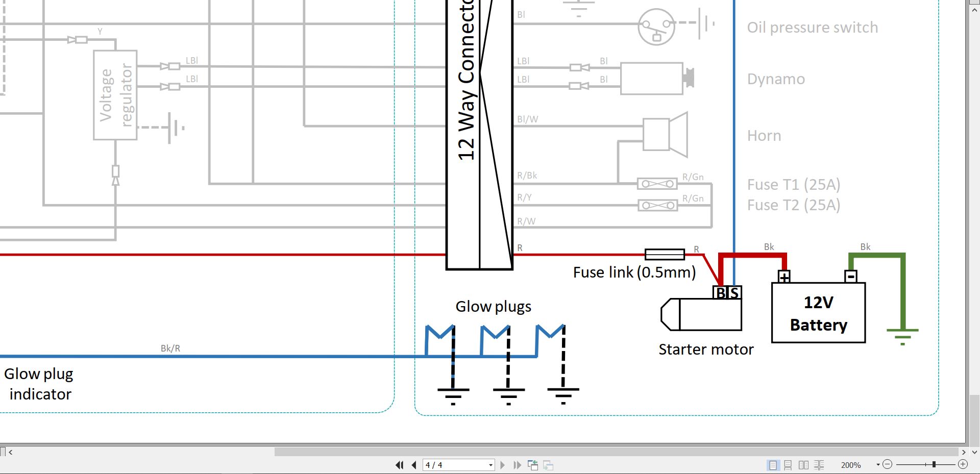Viewport: 980px width, 474px height.
Task: Click the Voltage regulator box
Action: tap(115, 95)
